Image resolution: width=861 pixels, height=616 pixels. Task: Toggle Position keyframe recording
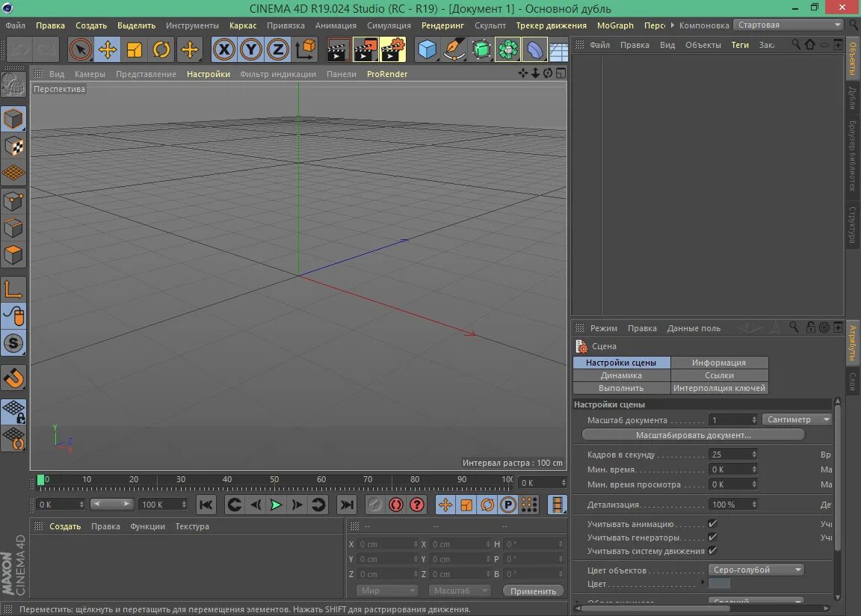tap(445, 505)
